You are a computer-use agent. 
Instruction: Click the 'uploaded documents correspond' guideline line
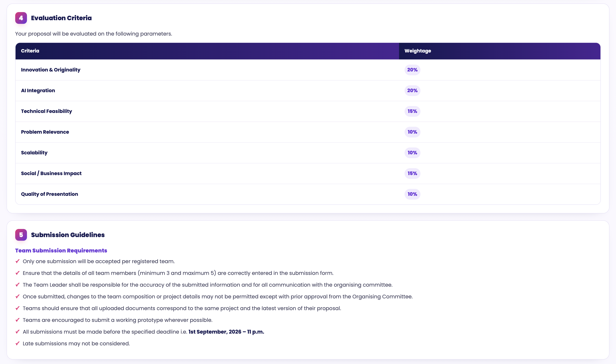182,308
